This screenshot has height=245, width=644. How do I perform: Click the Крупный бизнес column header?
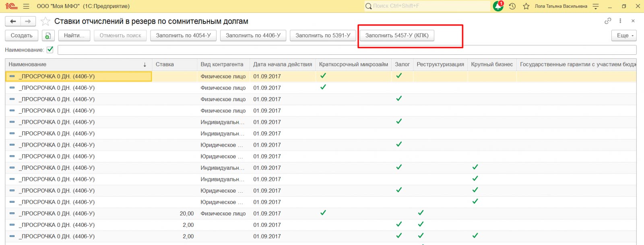point(492,64)
